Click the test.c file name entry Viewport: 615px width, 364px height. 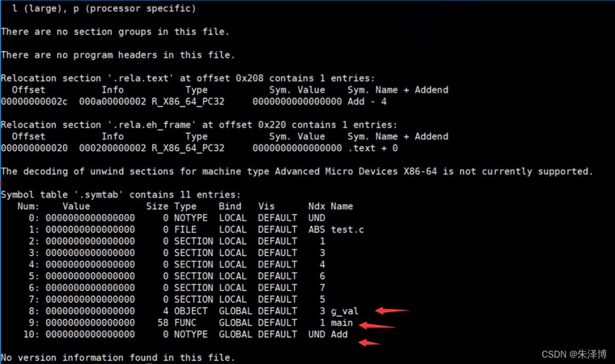tap(347, 230)
